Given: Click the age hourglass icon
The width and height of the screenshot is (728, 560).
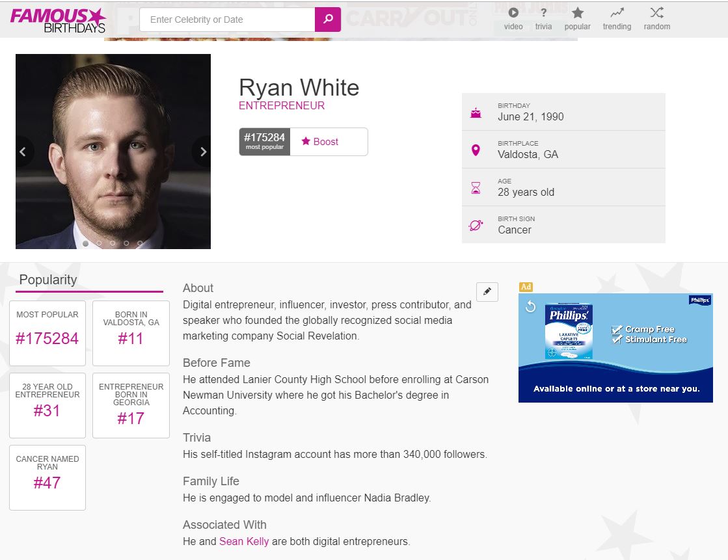Looking at the screenshot, I should 476,187.
